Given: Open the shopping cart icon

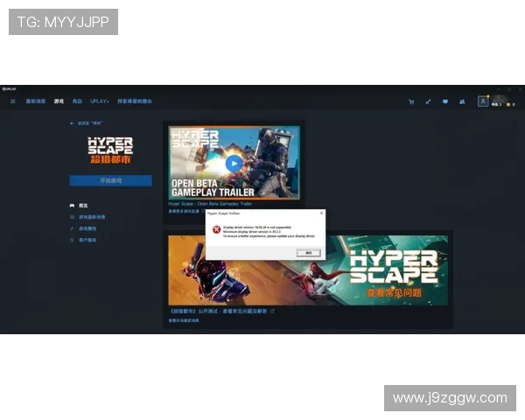Looking at the screenshot, I should tap(411, 101).
